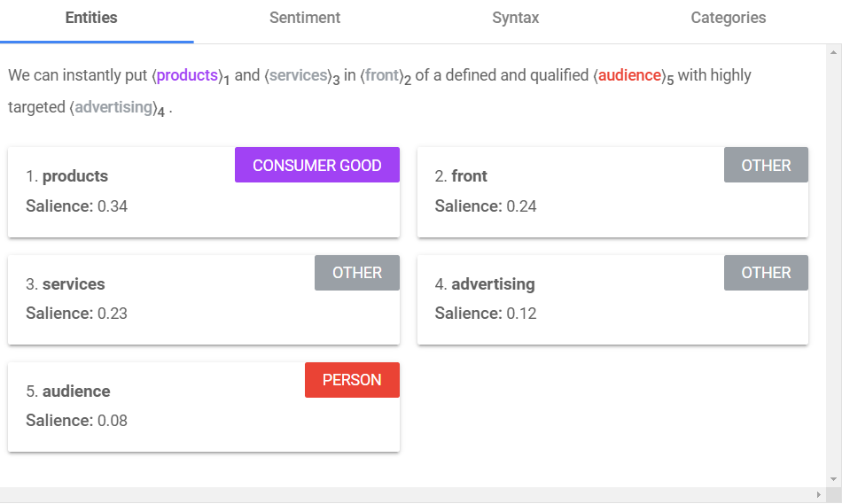Viewport: 842px width, 504px height.
Task: Select the "1. products" card heading
Action: (67, 176)
